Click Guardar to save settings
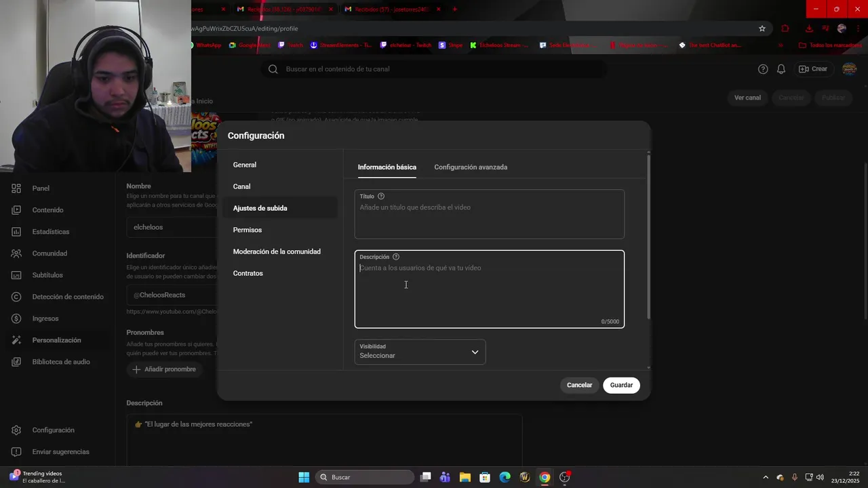 click(621, 385)
